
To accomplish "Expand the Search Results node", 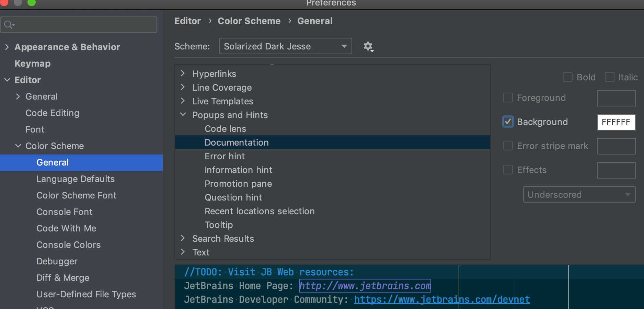I will coord(183,238).
